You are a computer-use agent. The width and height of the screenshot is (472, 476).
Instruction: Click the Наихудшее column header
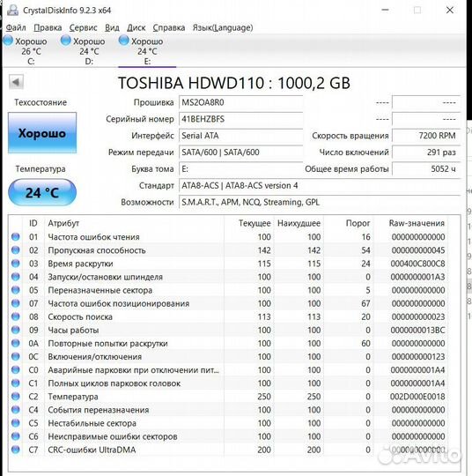pyautogui.click(x=299, y=223)
